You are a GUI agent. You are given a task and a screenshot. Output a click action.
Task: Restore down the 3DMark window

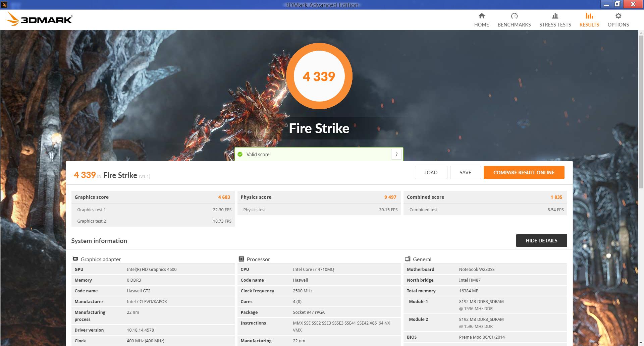coord(617,4)
